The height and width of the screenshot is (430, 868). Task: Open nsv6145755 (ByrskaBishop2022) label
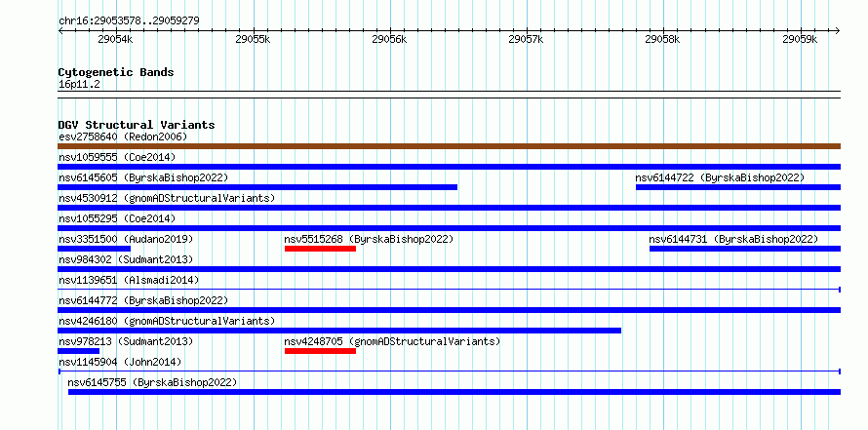[152, 382]
